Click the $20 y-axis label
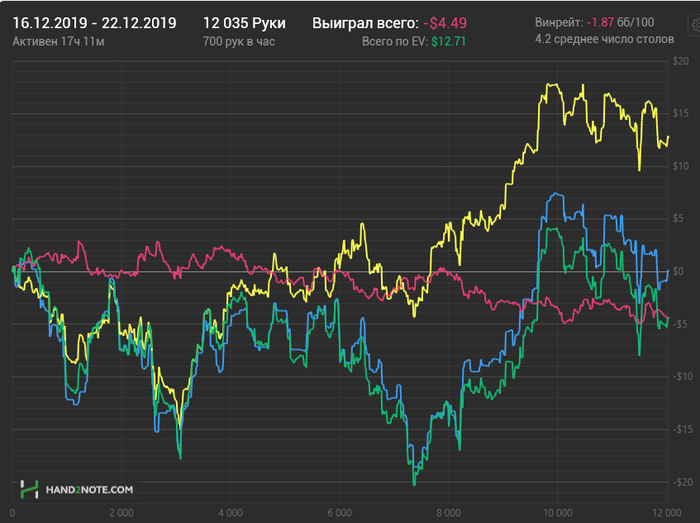Screen dimensions: 700x523 tap(681, 61)
